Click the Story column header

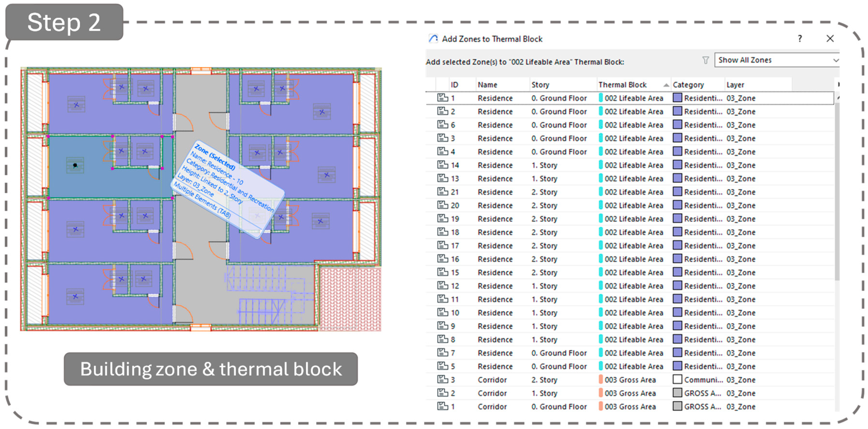540,85
